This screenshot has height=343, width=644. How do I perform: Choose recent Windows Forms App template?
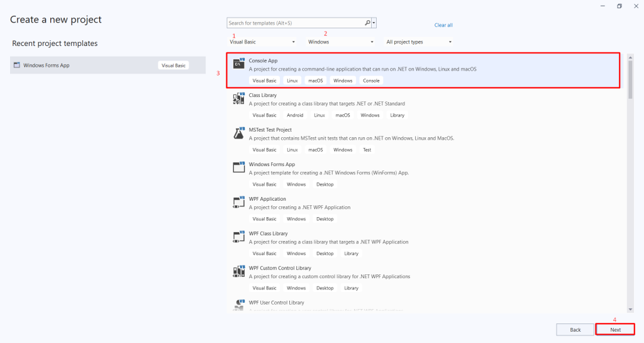click(108, 65)
